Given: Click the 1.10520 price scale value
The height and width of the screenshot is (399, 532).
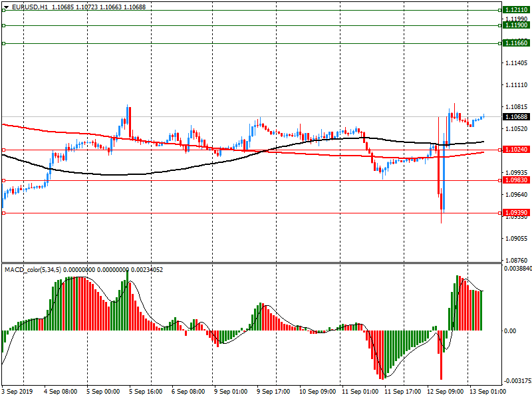Looking at the screenshot, I should coord(517,129).
